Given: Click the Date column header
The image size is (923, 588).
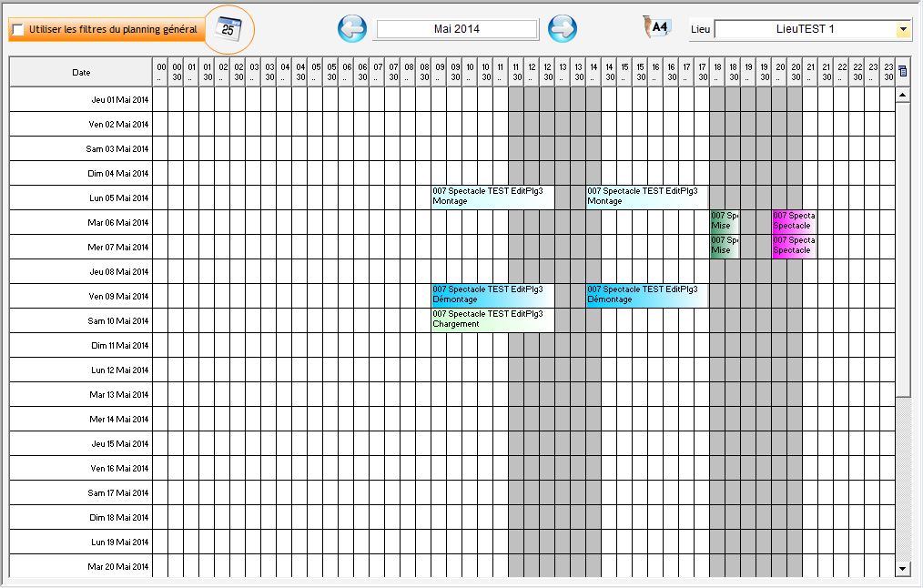Looking at the screenshot, I should 81,72.
